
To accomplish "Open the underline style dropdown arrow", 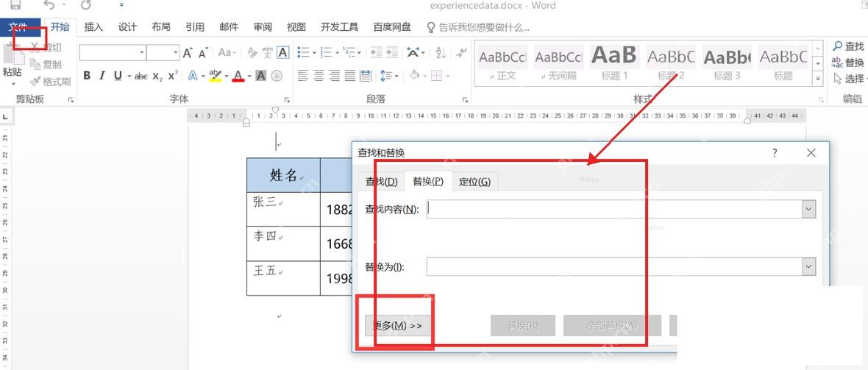I will [129, 76].
